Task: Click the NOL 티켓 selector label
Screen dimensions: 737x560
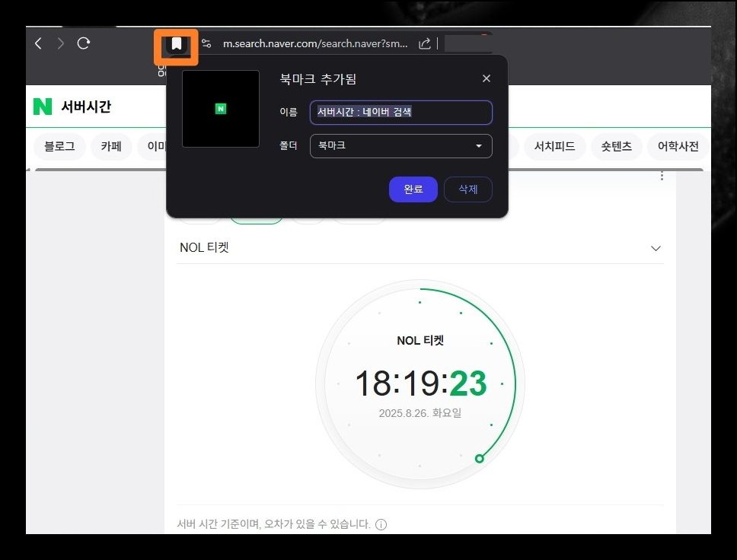Action: click(204, 247)
